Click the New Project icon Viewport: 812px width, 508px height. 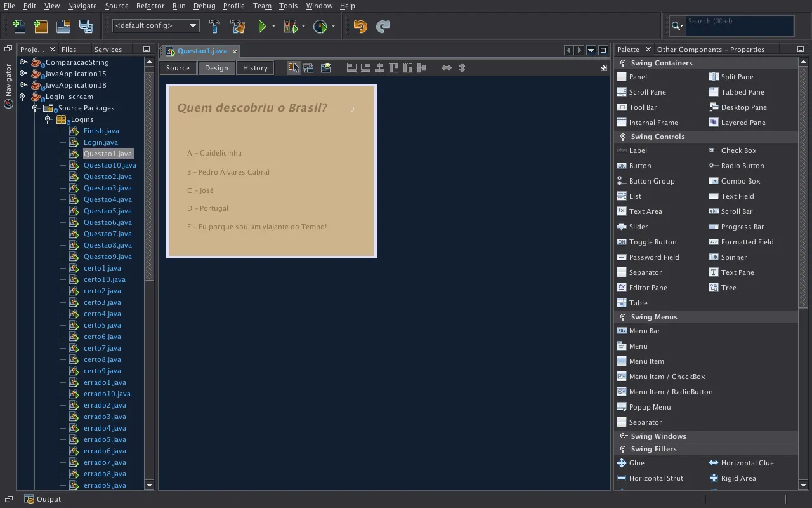click(41, 27)
